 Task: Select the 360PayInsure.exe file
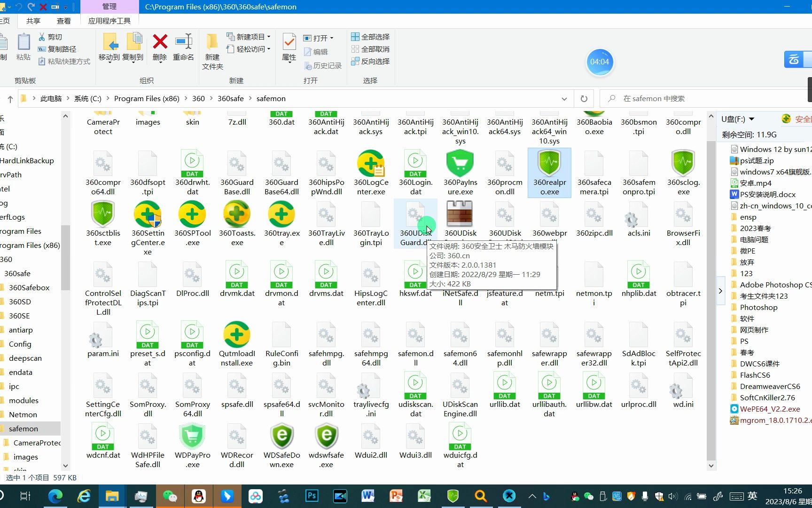[460, 173]
